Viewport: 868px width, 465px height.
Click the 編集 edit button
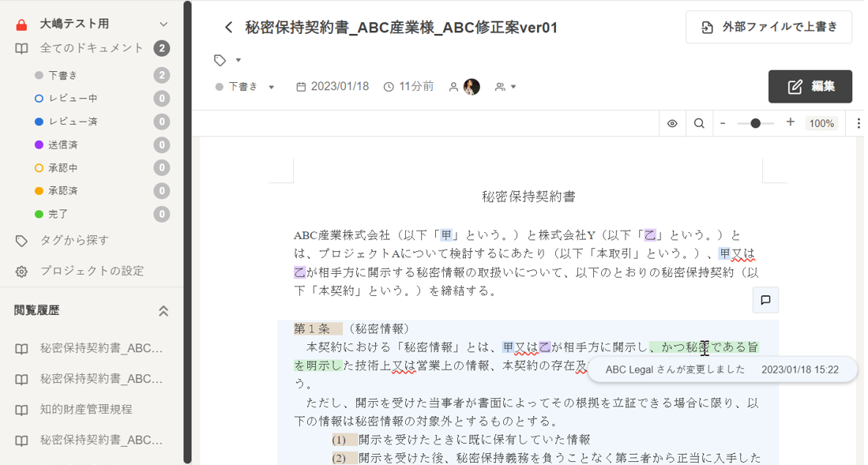(x=810, y=86)
